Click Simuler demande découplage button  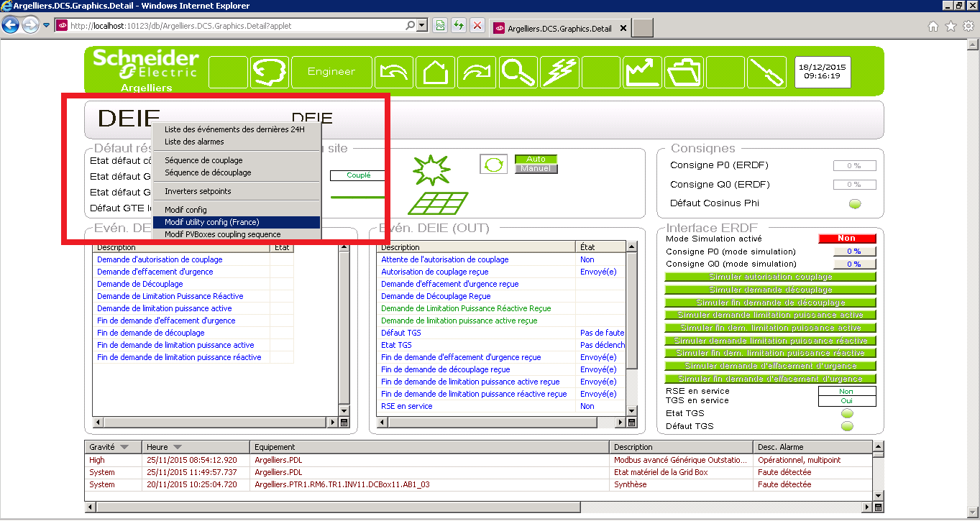pos(770,290)
